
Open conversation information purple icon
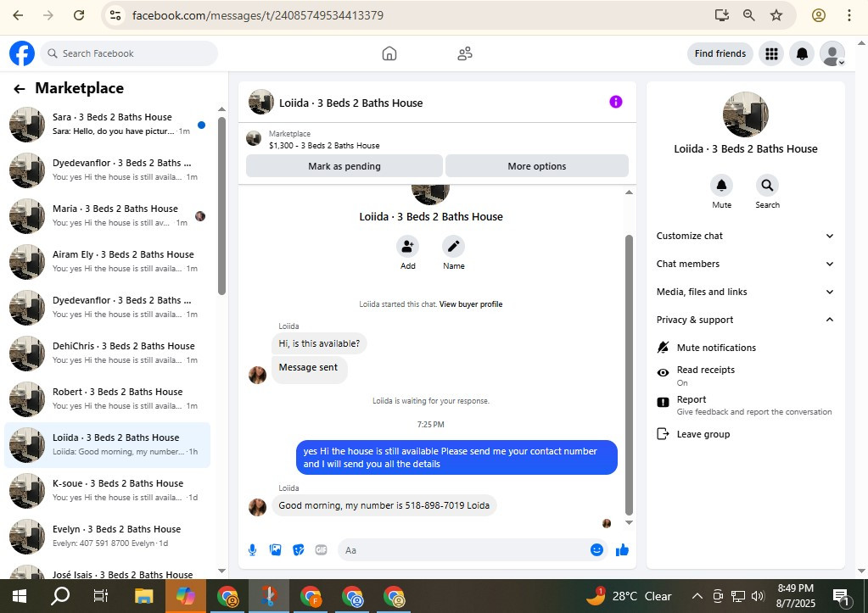click(x=615, y=102)
